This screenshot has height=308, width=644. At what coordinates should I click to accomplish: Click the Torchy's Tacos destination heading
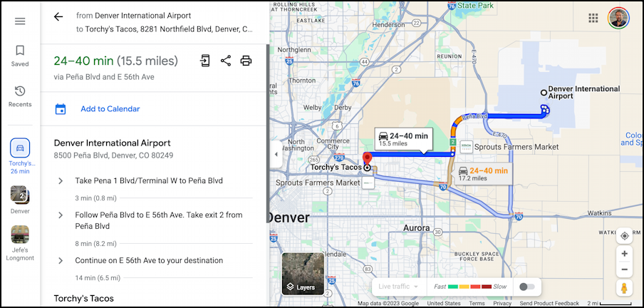coord(84,298)
